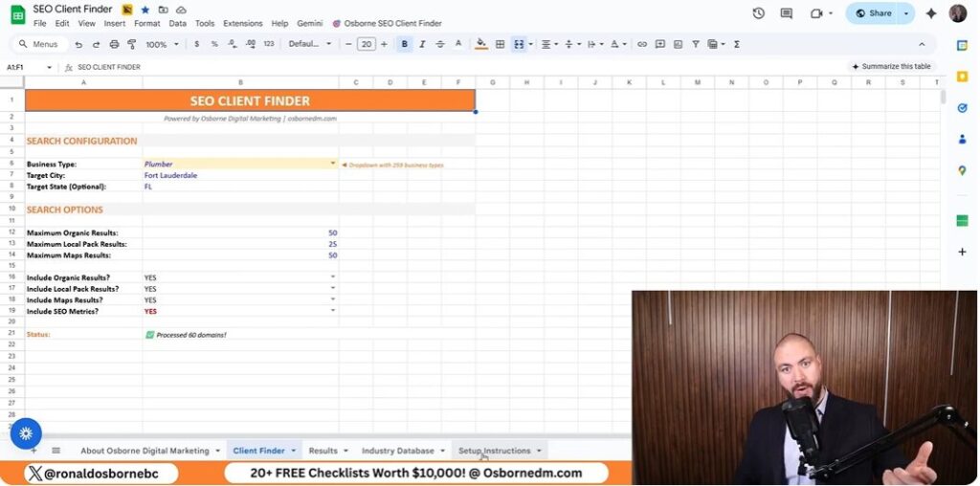Image resolution: width=980 pixels, height=486 pixels.
Task: View cloud document status icon
Action: [x=181, y=10]
